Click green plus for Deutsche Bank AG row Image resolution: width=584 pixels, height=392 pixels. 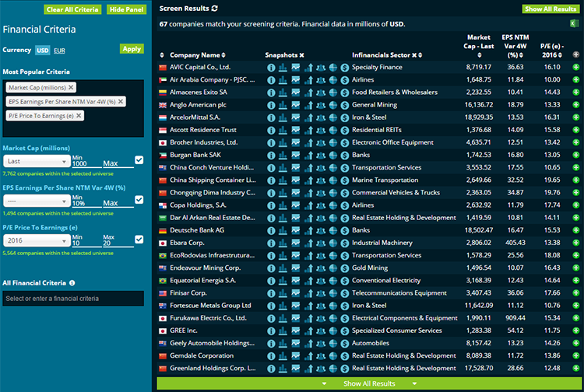coord(575,230)
